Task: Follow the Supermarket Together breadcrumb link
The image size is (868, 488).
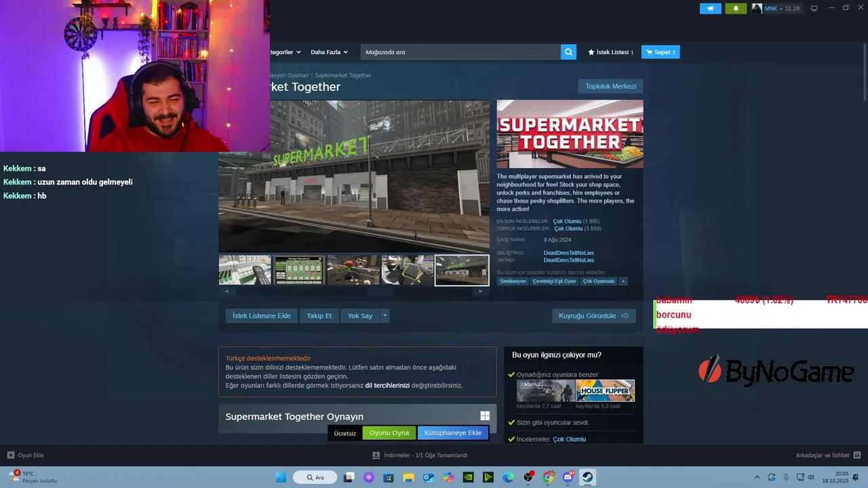Action: tap(343, 75)
